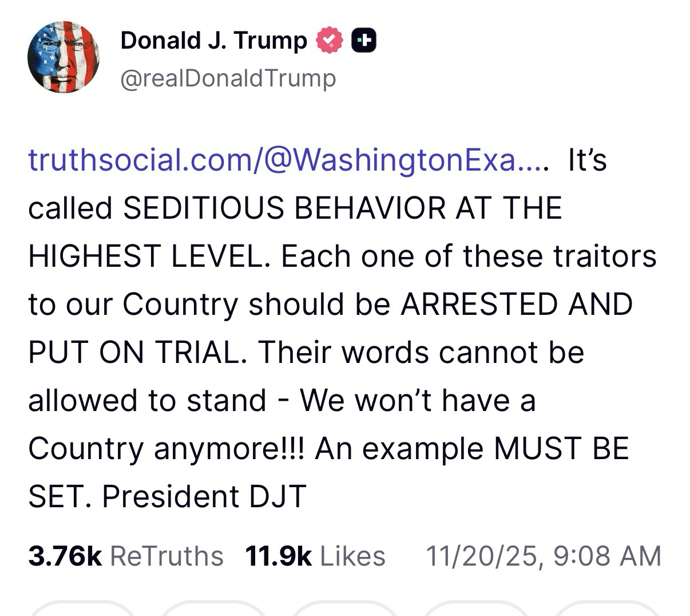Screen dimensions: 690x616
Task: Visit the @realDonaldTrump profile handle
Action: point(228,78)
